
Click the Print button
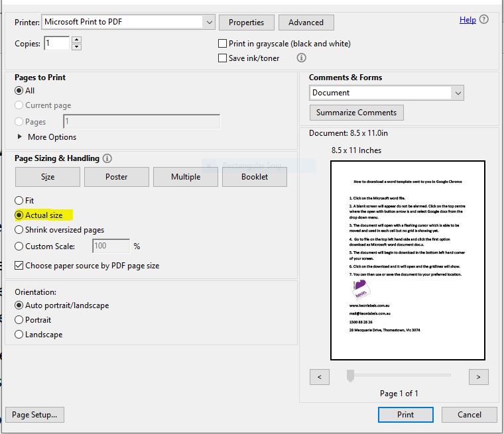(406, 415)
